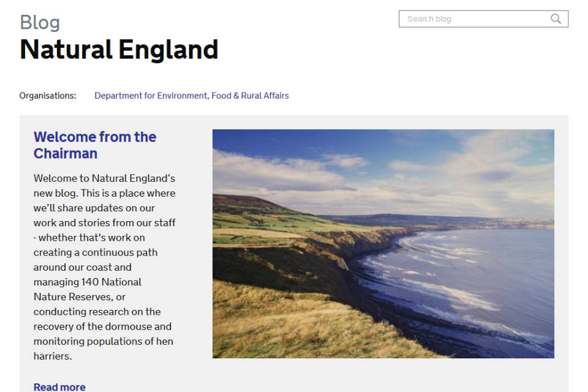Open the coastal cliffs featured image
The width and height of the screenshot is (588, 392).
383,243
